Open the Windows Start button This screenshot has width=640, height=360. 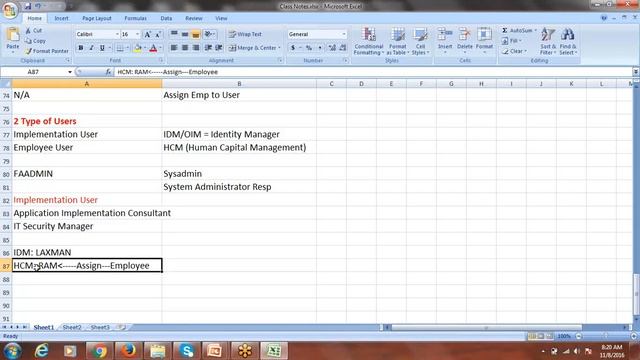(13, 351)
